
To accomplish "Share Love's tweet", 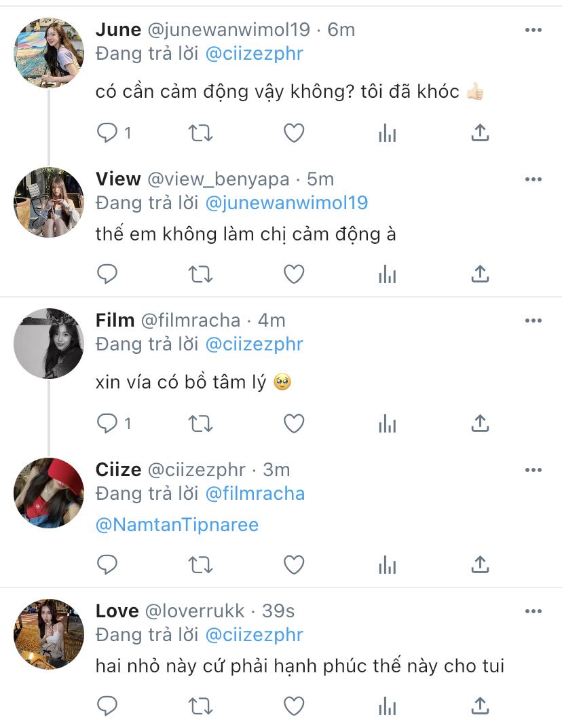I will pyautogui.click(x=480, y=705).
